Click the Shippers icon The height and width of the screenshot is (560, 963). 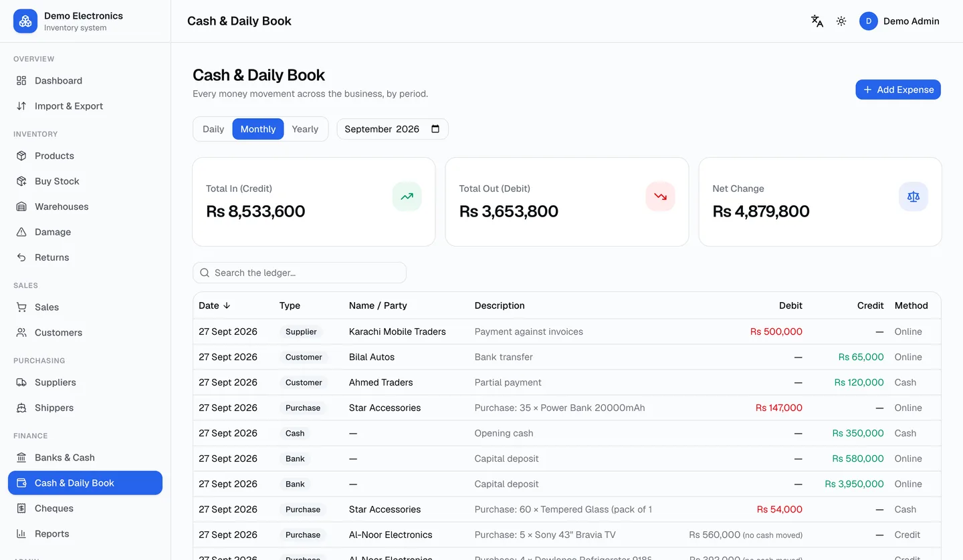(x=21, y=408)
